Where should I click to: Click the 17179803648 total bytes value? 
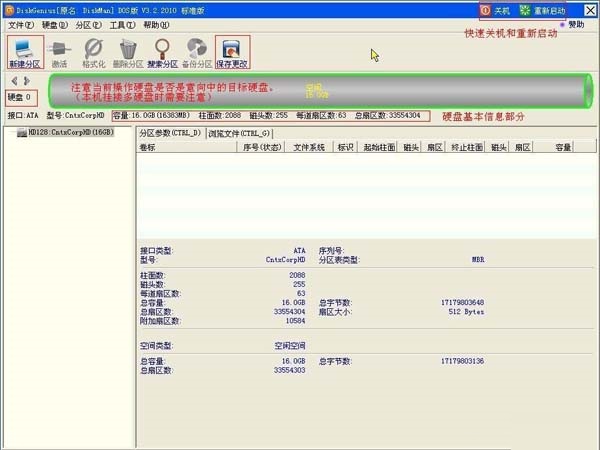click(x=463, y=302)
